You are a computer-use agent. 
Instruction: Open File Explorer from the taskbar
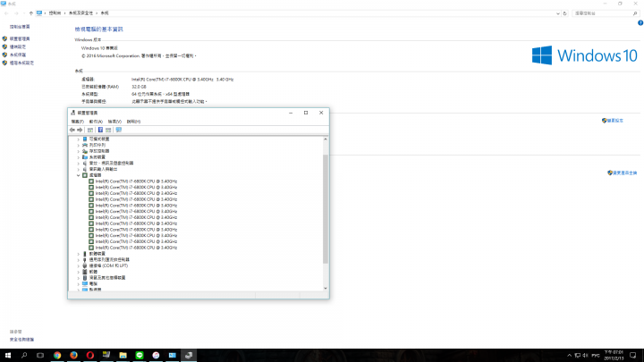(x=123, y=356)
